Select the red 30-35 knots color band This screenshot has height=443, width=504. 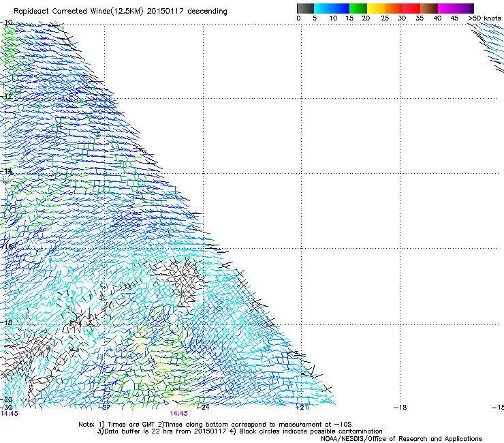[x=411, y=8]
